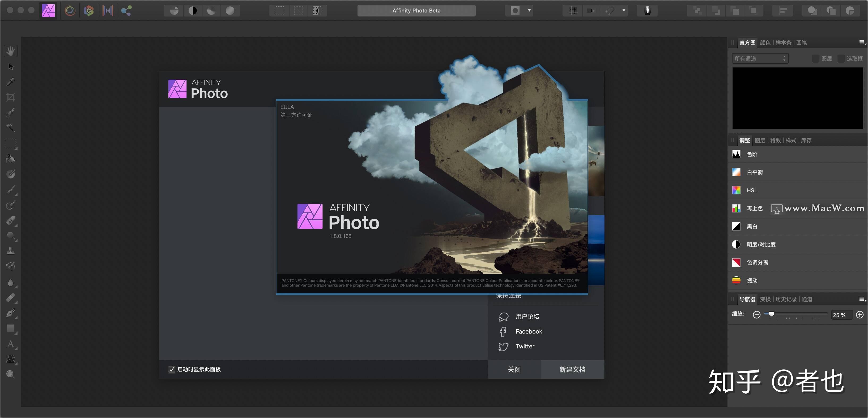This screenshot has width=868, height=418.
Task: Add a 白平衡 adjustment
Action: pyautogui.click(x=798, y=172)
